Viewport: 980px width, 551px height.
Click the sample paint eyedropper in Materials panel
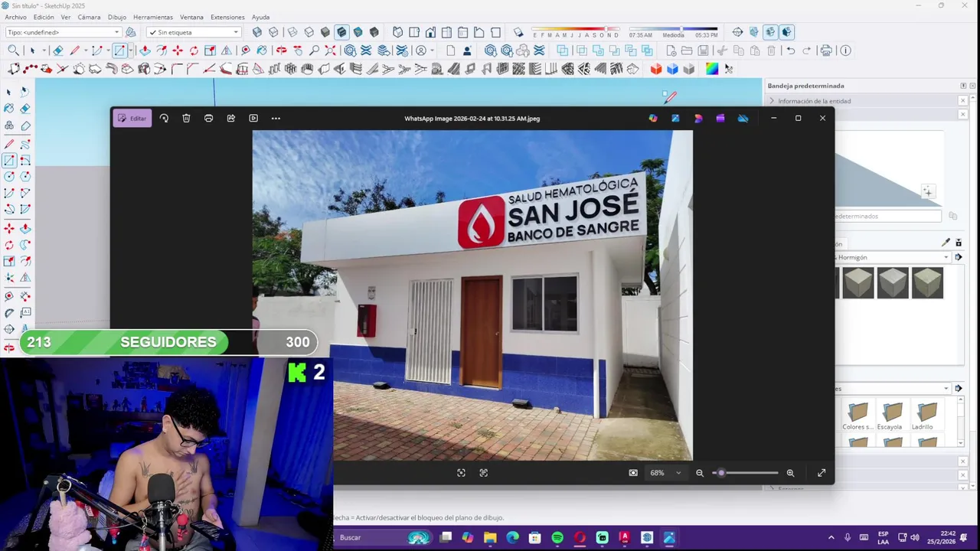[946, 243]
